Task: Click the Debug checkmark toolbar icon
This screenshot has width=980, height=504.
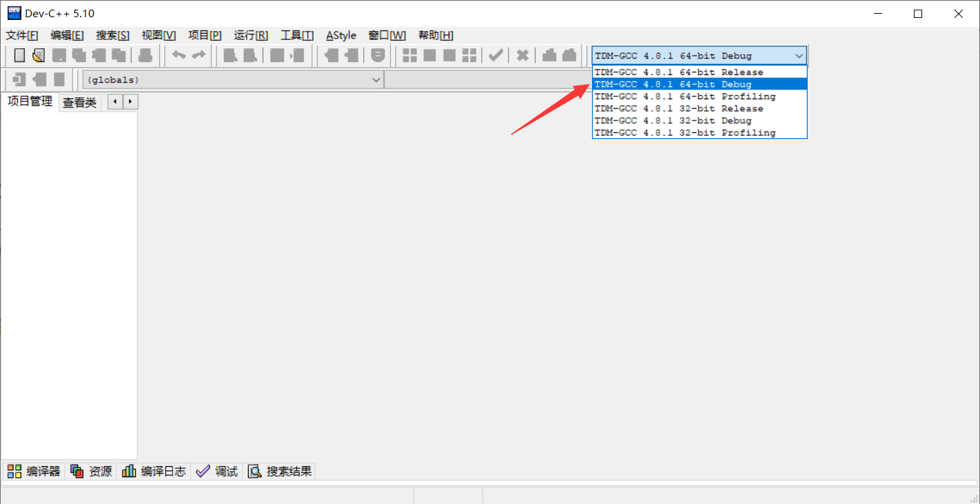Action: click(x=496, y=56)
